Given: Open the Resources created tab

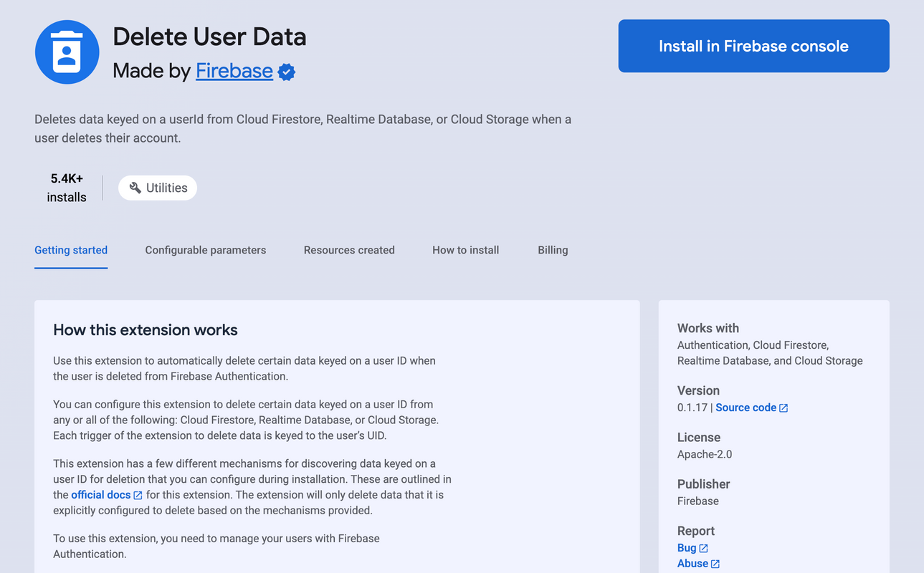Looking at the screenshot, I should [x=349, y=250].
